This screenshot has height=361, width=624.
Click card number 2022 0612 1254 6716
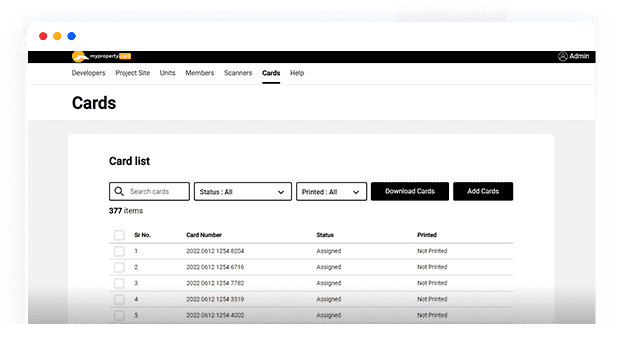coord(215,267)
